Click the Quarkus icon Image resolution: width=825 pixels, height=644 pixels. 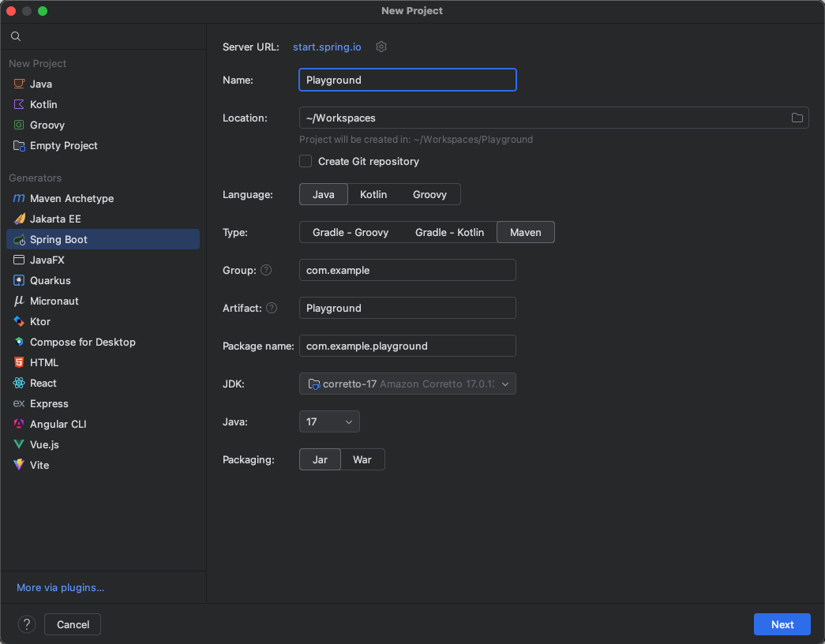pos(19,280)
